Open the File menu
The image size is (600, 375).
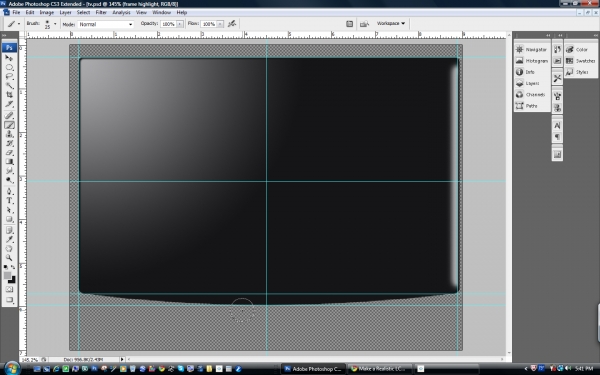click(16, 12)
